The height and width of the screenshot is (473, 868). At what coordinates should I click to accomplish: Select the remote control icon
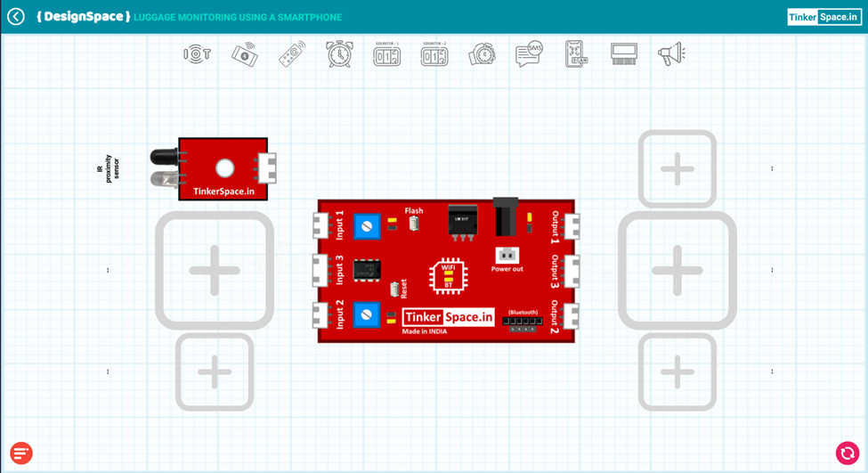[292, 54]
